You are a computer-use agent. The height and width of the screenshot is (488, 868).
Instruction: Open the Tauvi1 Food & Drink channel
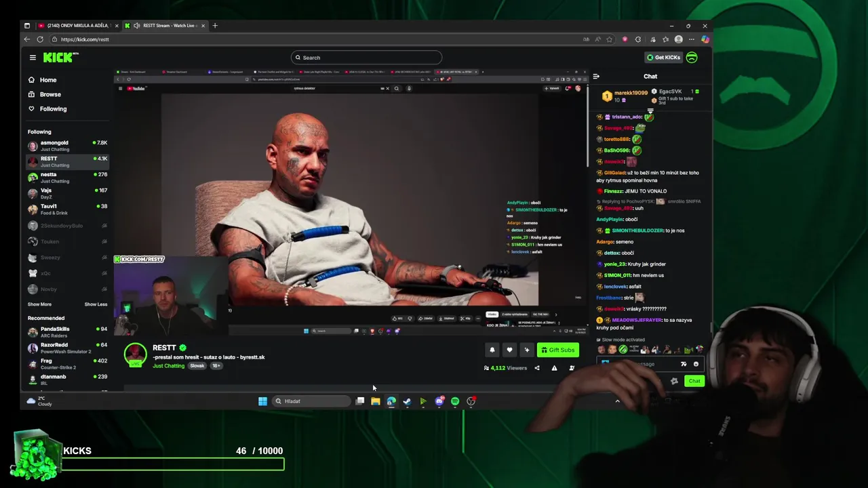[67, 209]
